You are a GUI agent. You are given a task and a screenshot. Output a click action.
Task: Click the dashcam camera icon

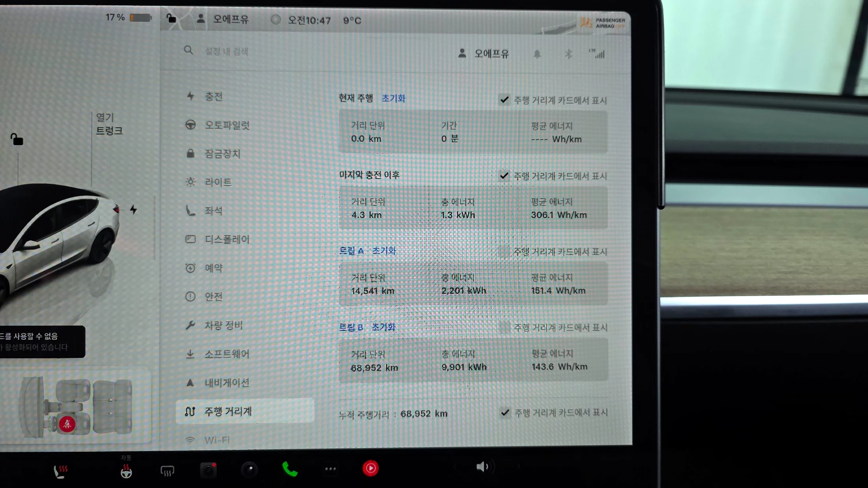(x=208, y=469)
